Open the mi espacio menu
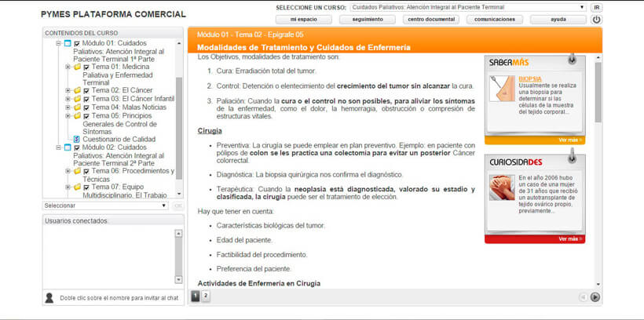The width and height of the screenshot is (644, 320). [303, 20]
